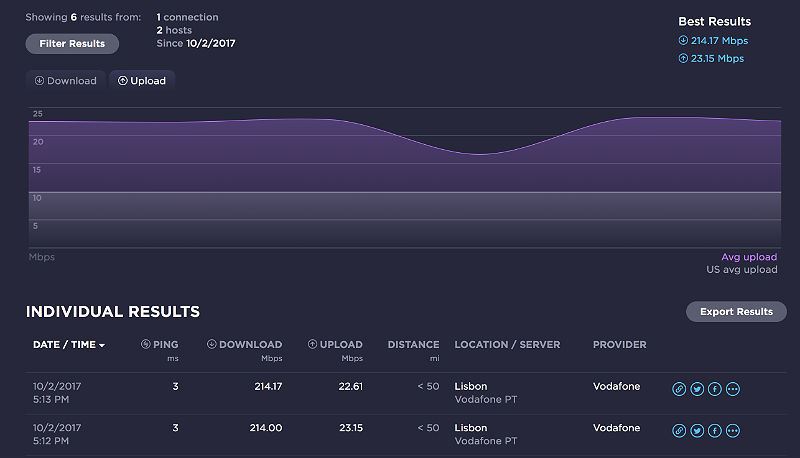Sort by Date / Time column arrow
The image size is (800, 458).
click(102, 345)
